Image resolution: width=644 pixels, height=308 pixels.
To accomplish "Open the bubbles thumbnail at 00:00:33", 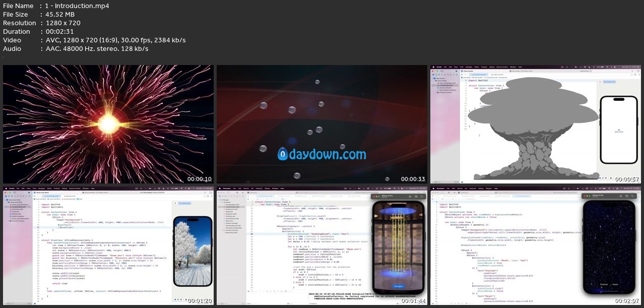I will click(321, 124).
